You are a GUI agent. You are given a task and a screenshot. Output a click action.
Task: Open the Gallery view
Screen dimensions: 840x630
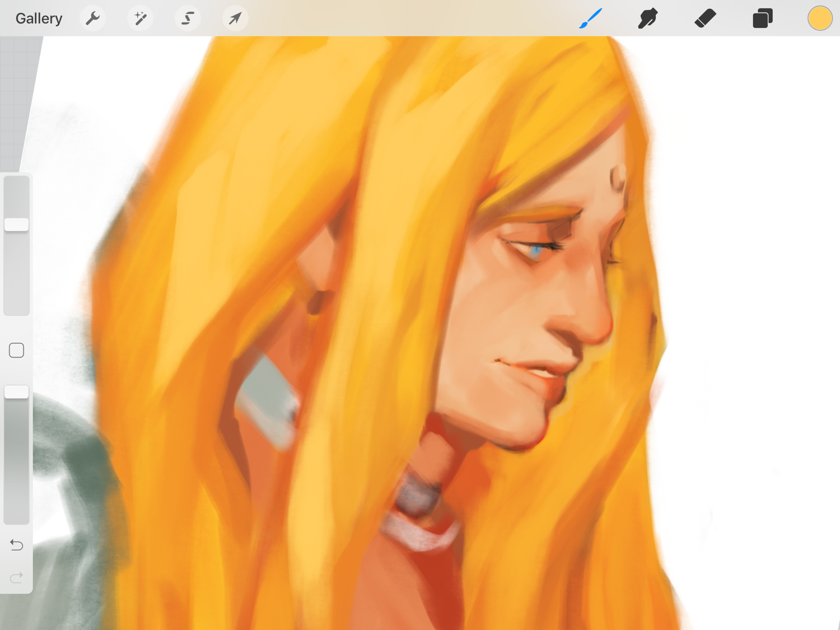point(39,18)
